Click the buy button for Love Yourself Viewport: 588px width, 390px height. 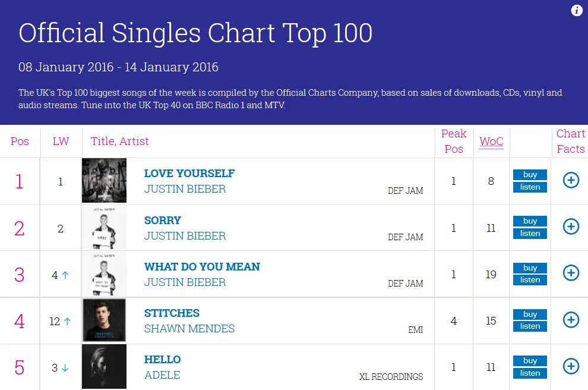(x=530, y=175)
